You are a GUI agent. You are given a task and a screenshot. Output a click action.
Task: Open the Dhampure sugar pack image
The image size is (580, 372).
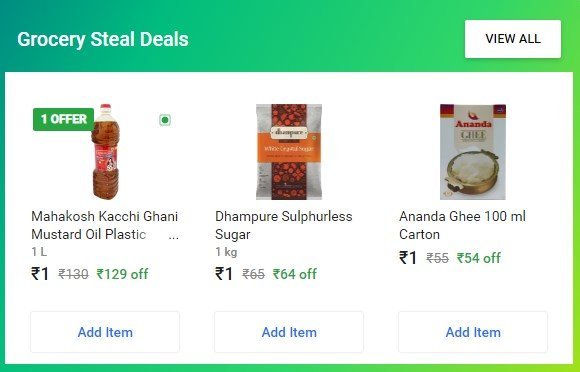289,152
